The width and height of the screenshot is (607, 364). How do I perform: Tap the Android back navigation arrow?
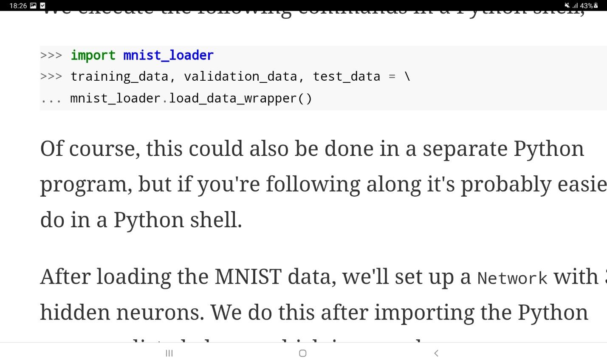(436, 353)
